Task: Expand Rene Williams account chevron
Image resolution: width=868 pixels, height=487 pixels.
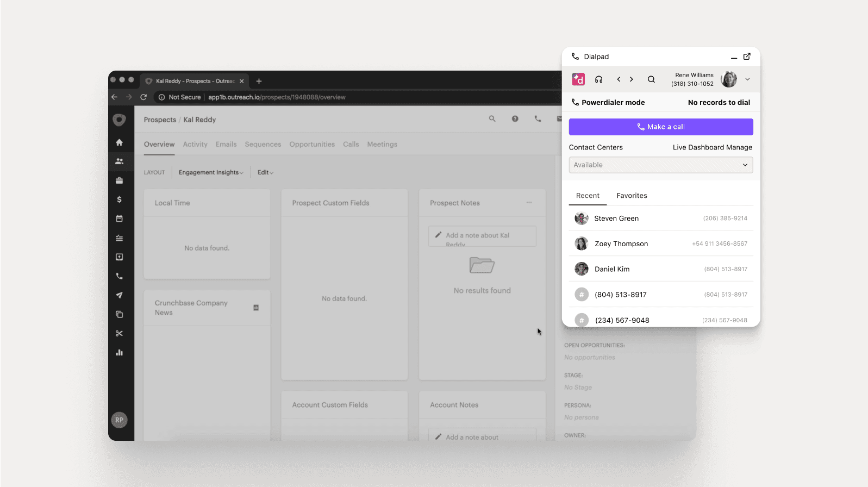Action: coord(747,79)
